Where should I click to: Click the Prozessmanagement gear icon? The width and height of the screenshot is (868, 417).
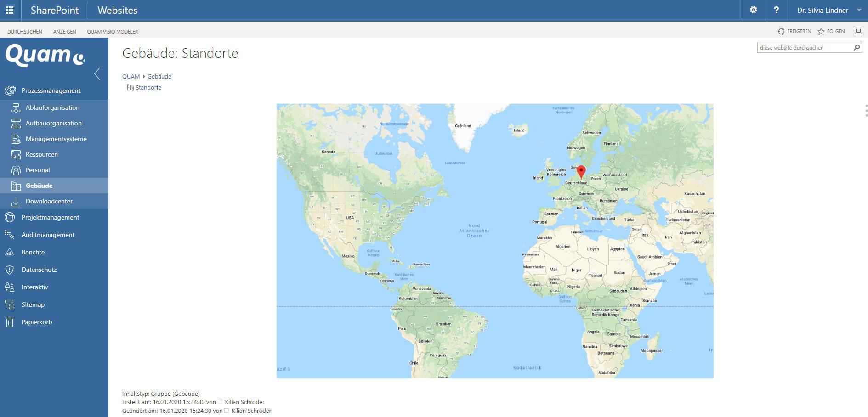coord(10,90)
